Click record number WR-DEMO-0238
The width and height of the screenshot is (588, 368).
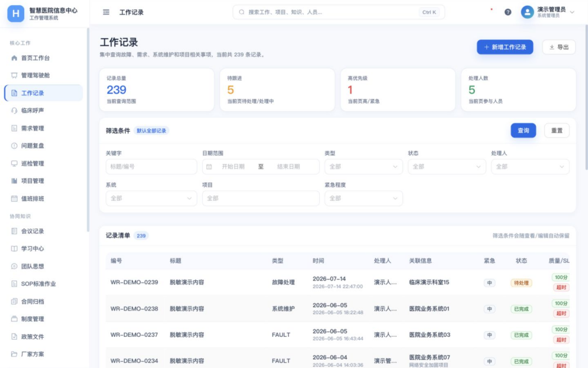click(134, 309)
